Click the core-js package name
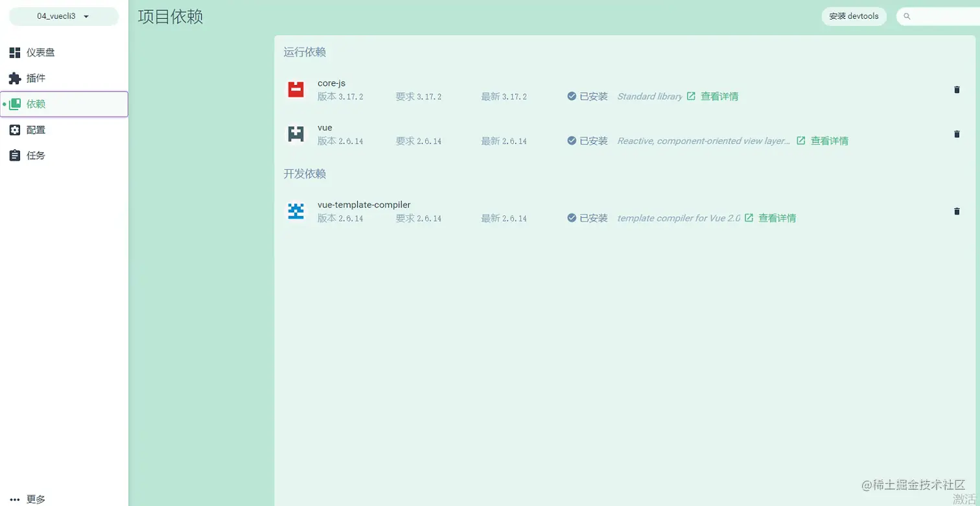Screen dimensions: 980x506 point(331,83)
